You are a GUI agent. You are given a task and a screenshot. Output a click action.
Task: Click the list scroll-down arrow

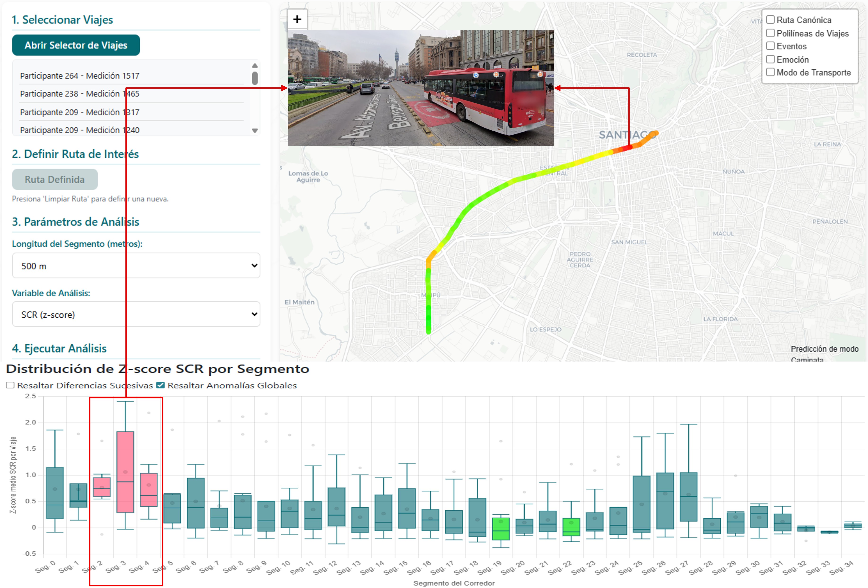[255, 131]
